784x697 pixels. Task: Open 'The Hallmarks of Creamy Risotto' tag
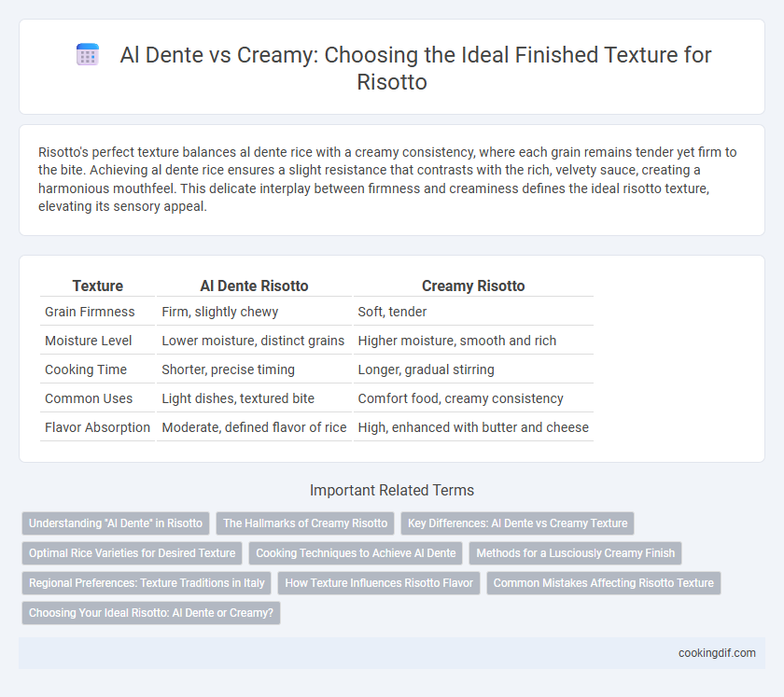305,523
